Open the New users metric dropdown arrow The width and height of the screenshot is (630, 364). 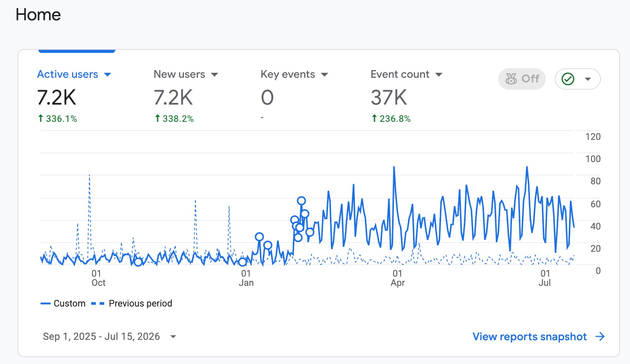point(215,75)
